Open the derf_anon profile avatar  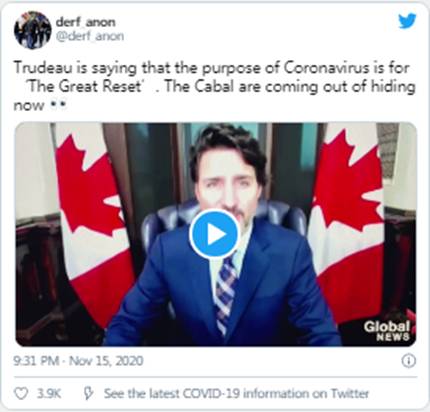point(32,30)
